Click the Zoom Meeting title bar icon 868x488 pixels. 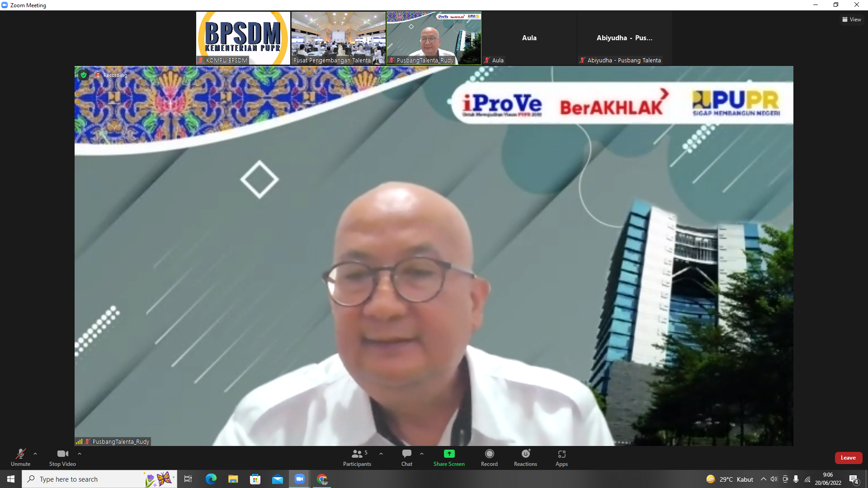(x=5, y=5)
